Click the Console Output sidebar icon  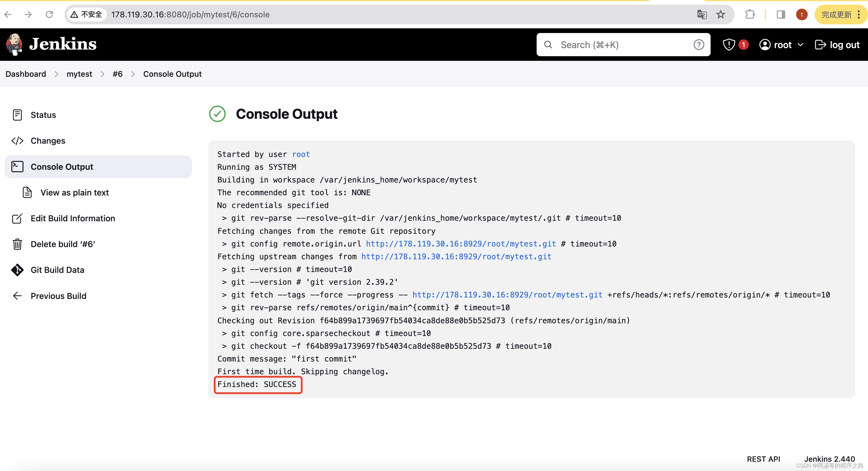pyautogui.click(x=17, y=167)
